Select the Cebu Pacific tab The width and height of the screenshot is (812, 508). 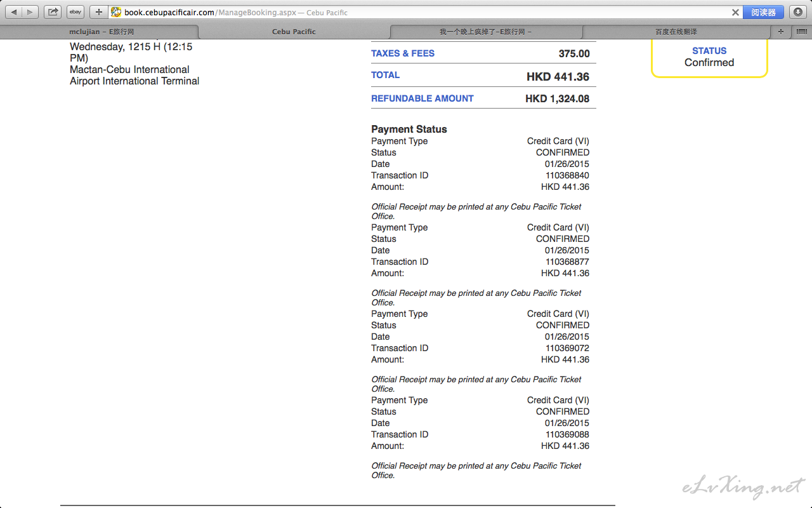coord(294,32)
